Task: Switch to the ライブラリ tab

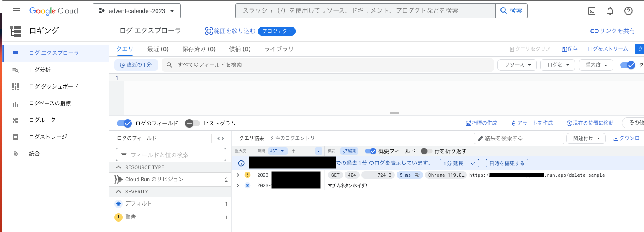Action: pyautogui.click(x=279, y=49)
